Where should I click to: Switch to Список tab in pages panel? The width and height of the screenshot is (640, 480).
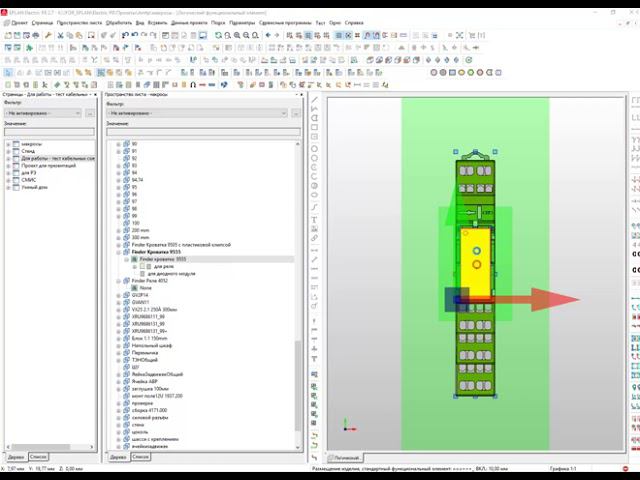[38, 457]
